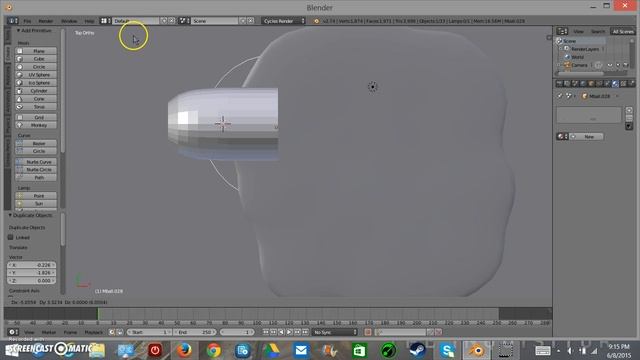Add a new material slot

tap(629, 110)
